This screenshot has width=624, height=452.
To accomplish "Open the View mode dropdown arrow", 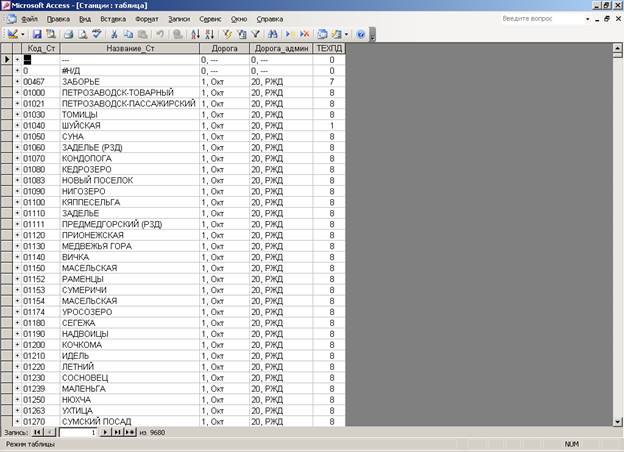I will (x=22, y=34).
